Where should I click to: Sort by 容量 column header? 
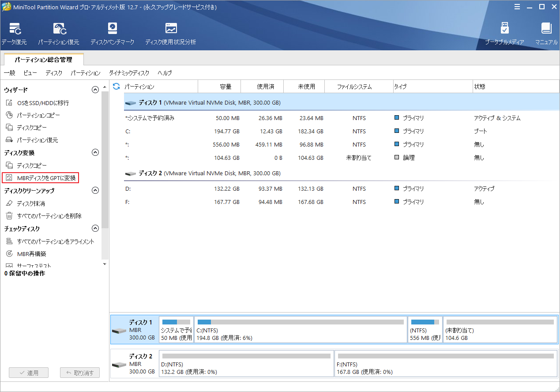point(219,87)
